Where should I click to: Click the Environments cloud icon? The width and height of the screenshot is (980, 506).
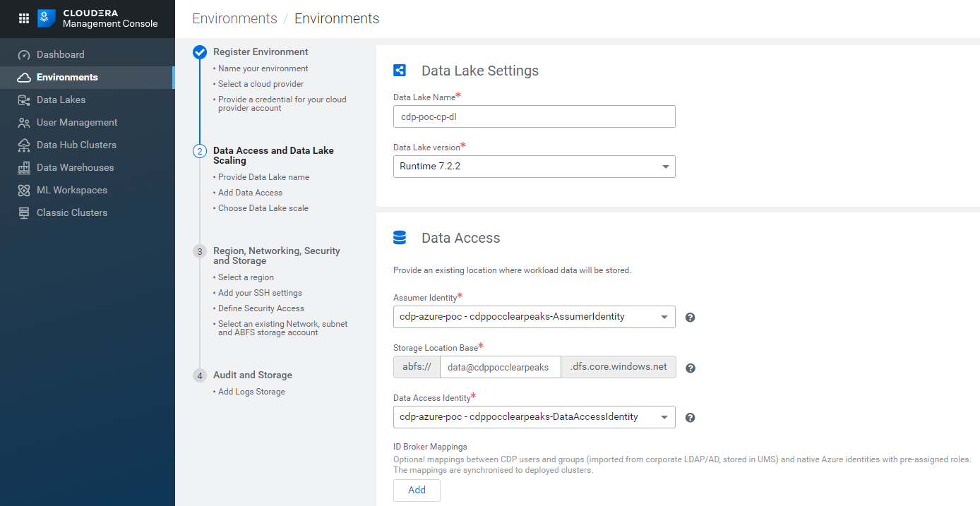pos(24,78)
